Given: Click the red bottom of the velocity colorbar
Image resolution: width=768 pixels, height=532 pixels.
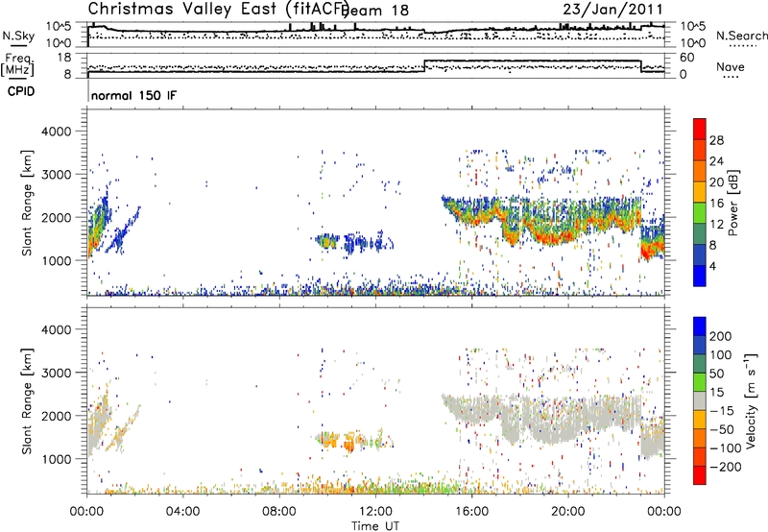Looking at the screenshot, I should coord(700,475).
